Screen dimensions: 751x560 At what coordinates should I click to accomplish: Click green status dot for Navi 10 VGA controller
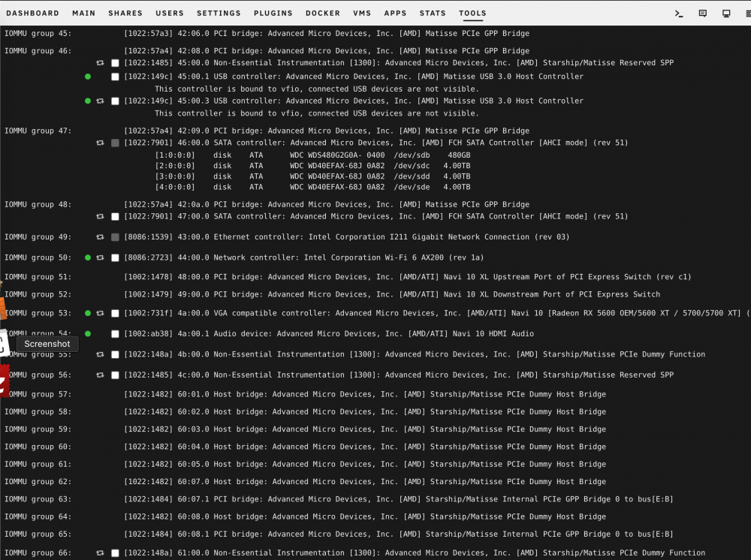88,313
